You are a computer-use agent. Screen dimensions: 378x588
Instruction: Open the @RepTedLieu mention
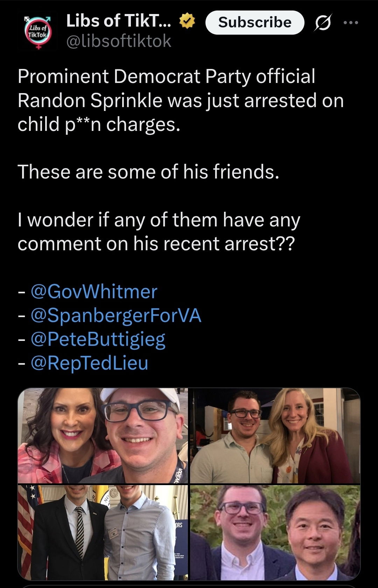tap(90, 363)
